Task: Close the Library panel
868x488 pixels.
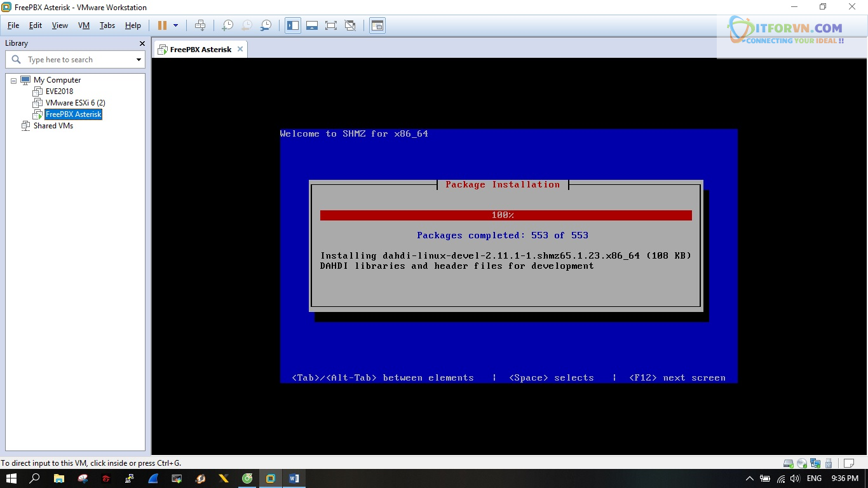Action: (142, 43)
